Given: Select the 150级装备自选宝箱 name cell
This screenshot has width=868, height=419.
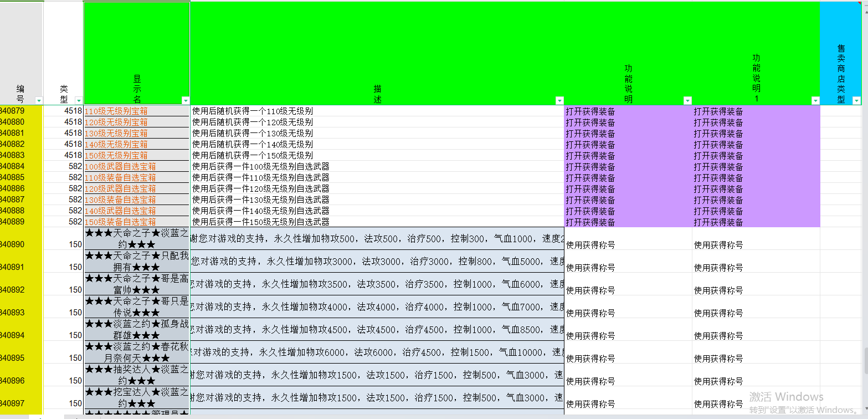Looking at the screenshot, I should [x=136, y=222].
